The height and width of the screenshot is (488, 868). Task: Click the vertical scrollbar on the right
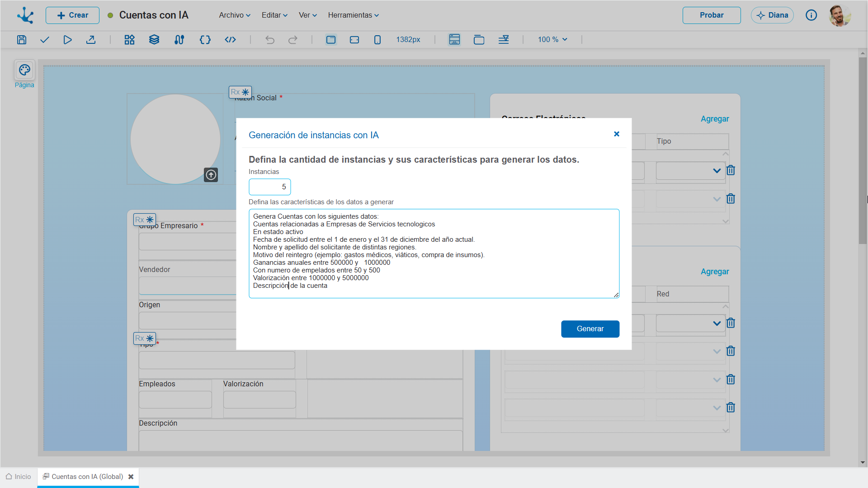click(x=863, y=150)
